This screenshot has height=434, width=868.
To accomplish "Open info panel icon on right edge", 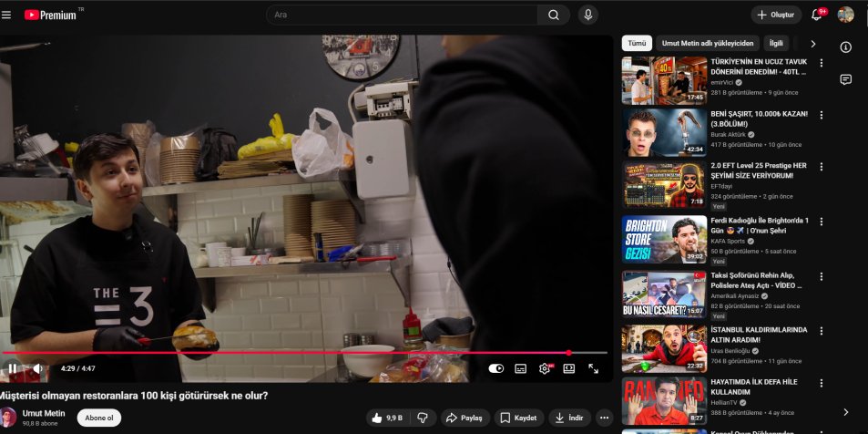I will [x=845, y=47].
